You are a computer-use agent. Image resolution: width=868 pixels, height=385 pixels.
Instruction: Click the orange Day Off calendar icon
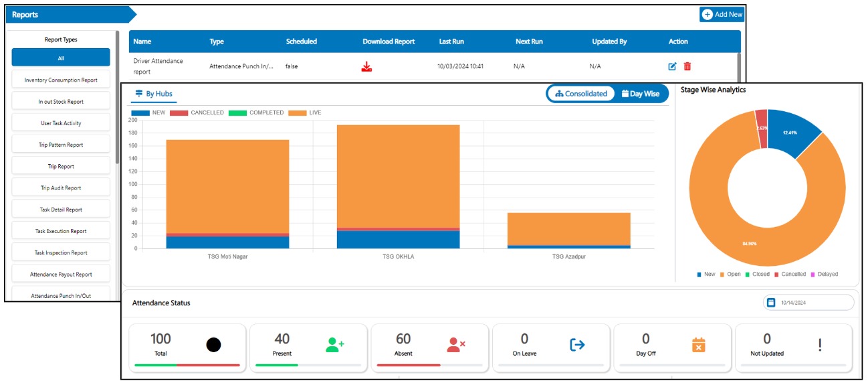click(x=698, y=345)
